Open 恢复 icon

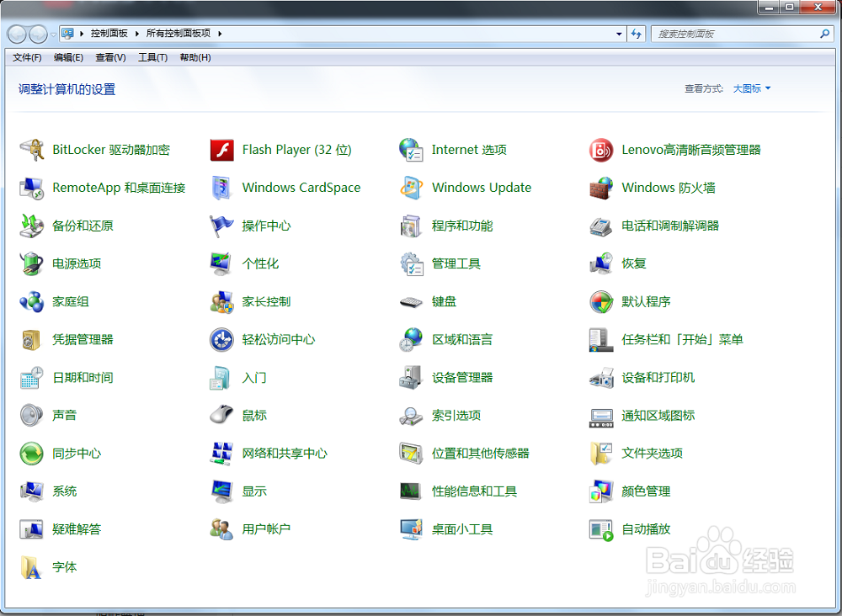(x=601, y=263)
